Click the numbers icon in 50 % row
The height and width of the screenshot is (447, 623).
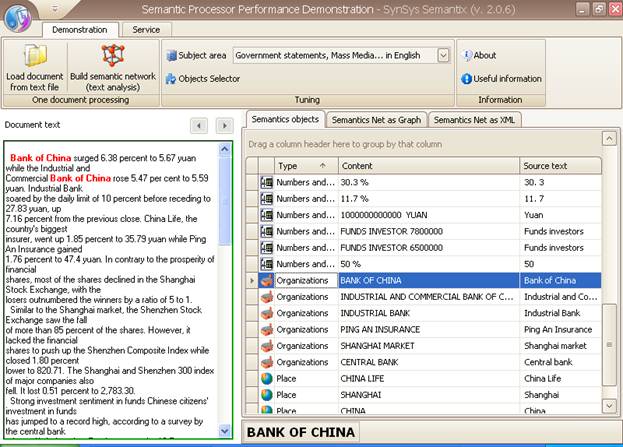coord(266,264)
